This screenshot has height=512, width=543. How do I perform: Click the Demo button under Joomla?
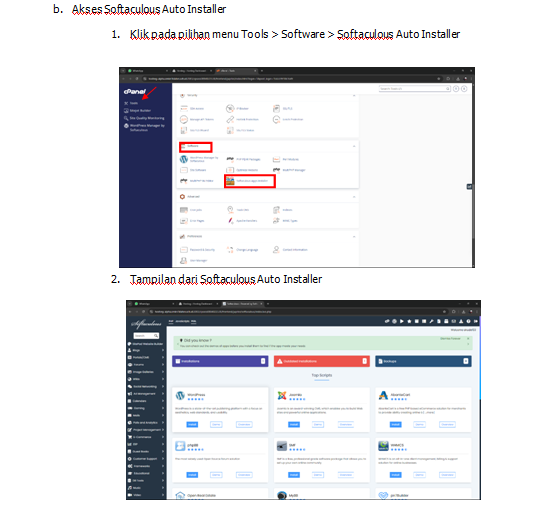(x=318, y=424)
